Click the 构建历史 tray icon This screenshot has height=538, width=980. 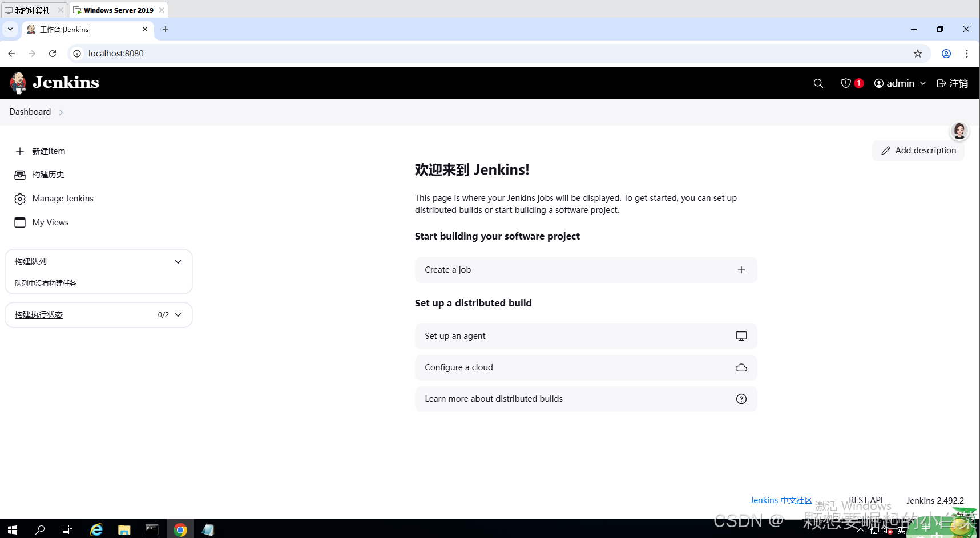coord(20,175)
